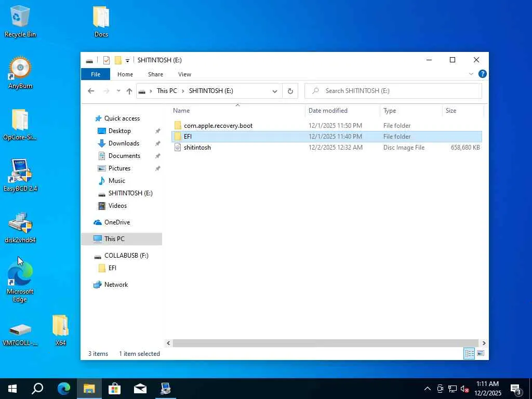
Task: Go up one folder level
Action: pyautogui.click(x=129, y=91)
